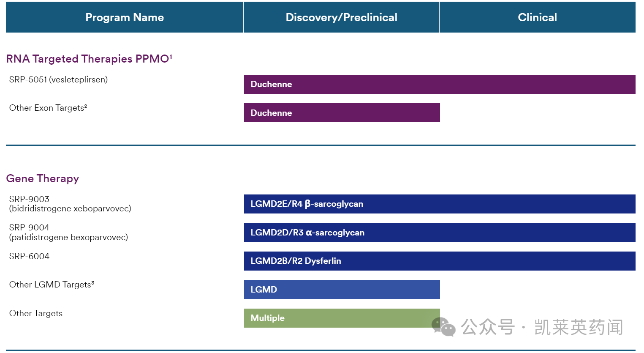Select the SRP-6004 program name
644x353 pixels.
[x=29, y=256]
